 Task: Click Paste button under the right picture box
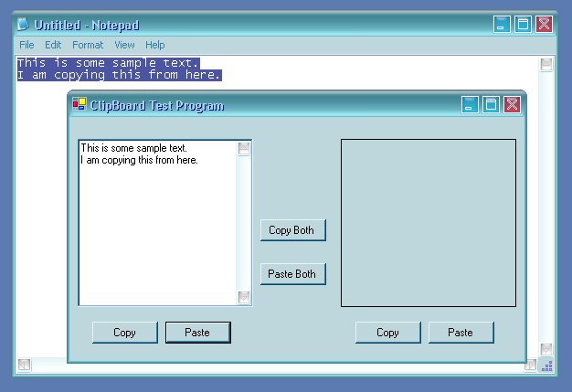pyautogui.click(x=461, y=333)
